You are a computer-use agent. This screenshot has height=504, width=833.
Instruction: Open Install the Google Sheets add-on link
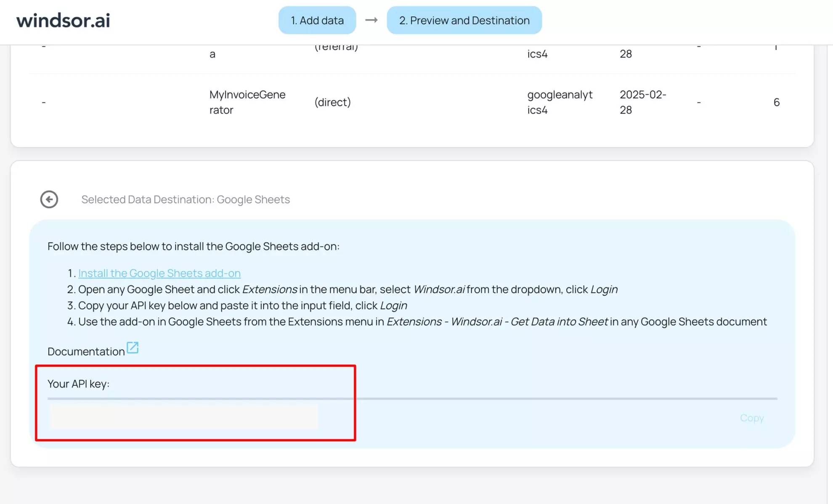159,273
